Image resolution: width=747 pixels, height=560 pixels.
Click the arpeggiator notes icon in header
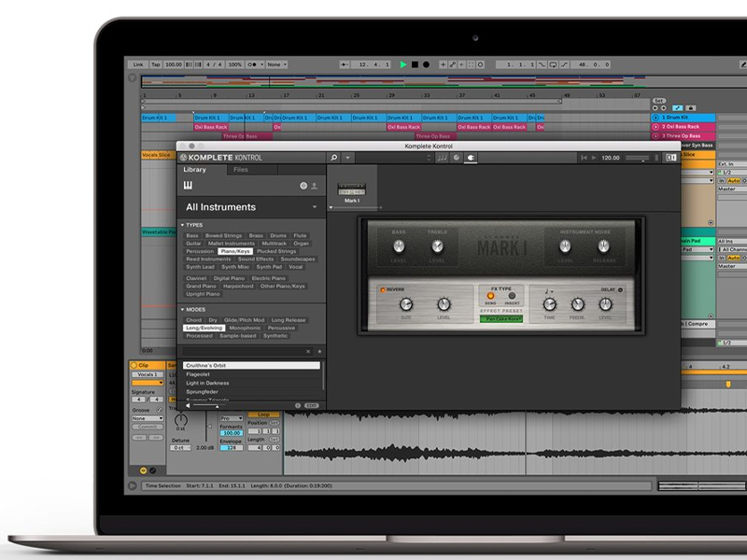(442, 158)
